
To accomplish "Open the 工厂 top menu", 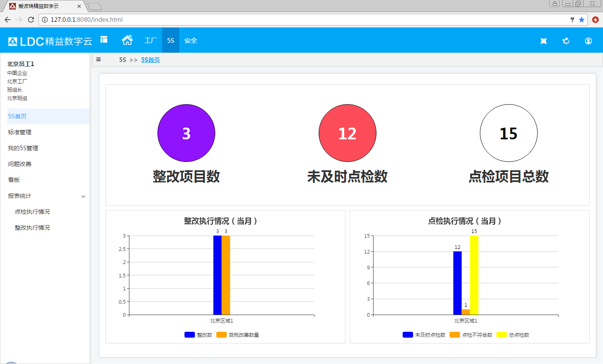I will 150,41.
